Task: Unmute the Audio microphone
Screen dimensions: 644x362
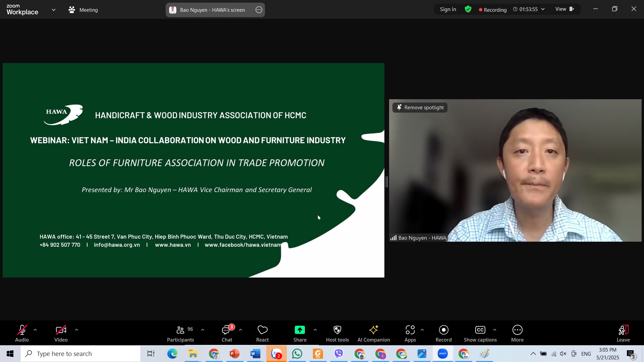Action: click(22, 334)
